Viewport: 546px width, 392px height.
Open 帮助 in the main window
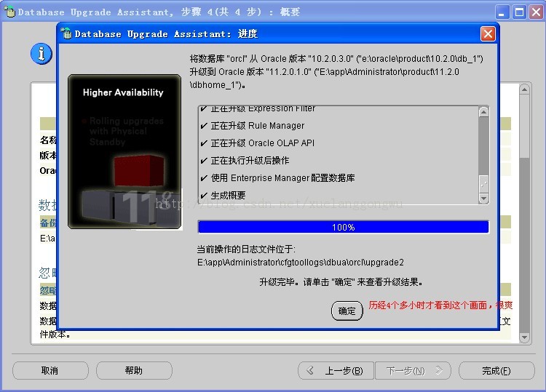coord(134,371)
